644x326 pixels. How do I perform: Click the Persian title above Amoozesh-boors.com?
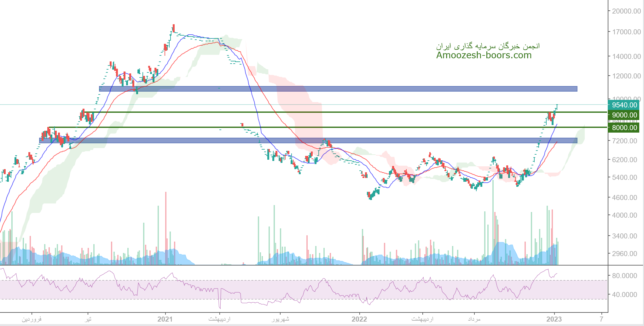[488, 46]
